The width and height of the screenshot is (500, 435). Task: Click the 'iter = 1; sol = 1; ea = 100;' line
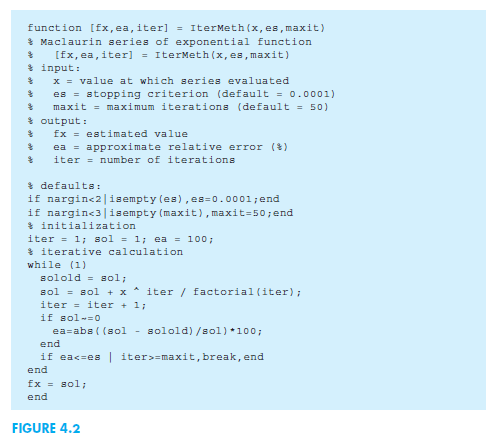click(x=120, y=239)
